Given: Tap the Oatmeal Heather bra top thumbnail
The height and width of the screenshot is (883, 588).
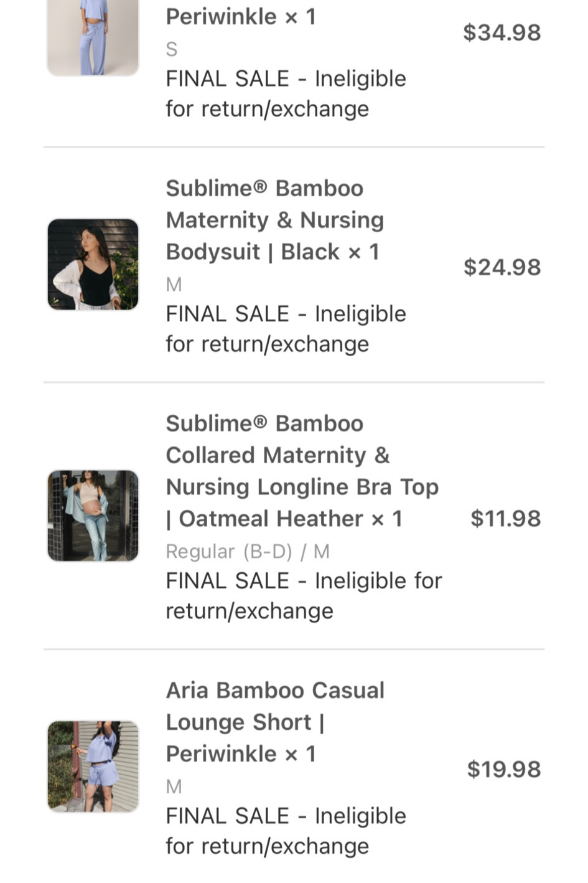Looking at the screenshot, I should pos(93,516).
